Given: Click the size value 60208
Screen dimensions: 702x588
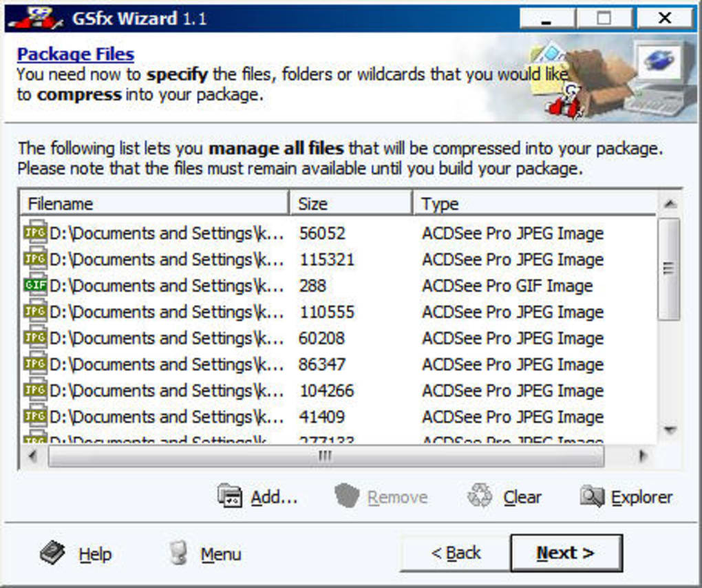Looking at the screenshot, I should pyautogui.click(x=322, y=337).
